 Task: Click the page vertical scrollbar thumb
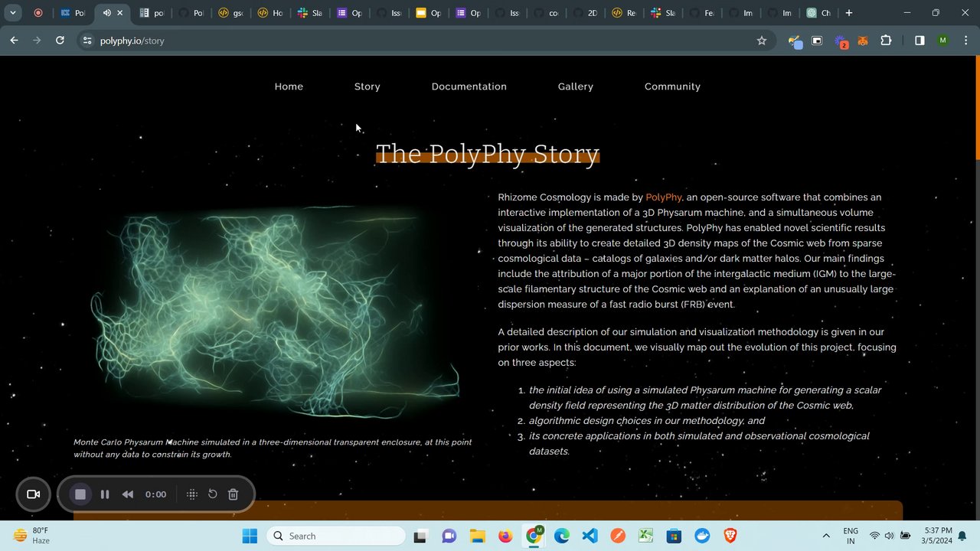pos(977,107)
